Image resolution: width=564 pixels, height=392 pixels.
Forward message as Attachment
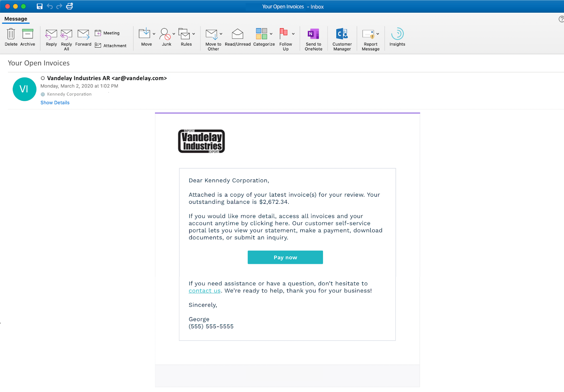pos(110,45)
